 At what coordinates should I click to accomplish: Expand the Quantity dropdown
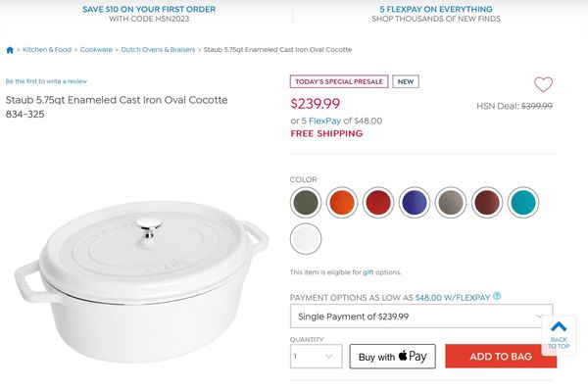(317, 356)
